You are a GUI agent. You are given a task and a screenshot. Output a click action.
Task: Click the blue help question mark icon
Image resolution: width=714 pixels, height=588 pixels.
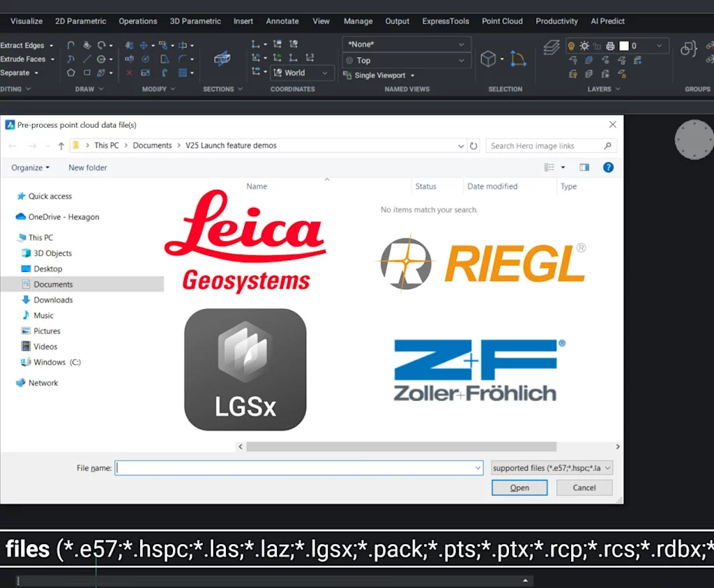click(608, 167)
